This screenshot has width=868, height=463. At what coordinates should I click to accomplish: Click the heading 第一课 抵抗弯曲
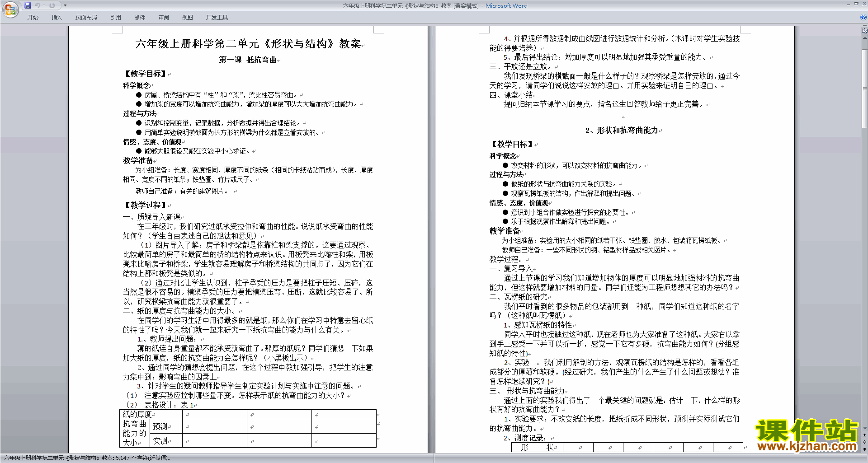pyautogui.click(x=248, y=60)
